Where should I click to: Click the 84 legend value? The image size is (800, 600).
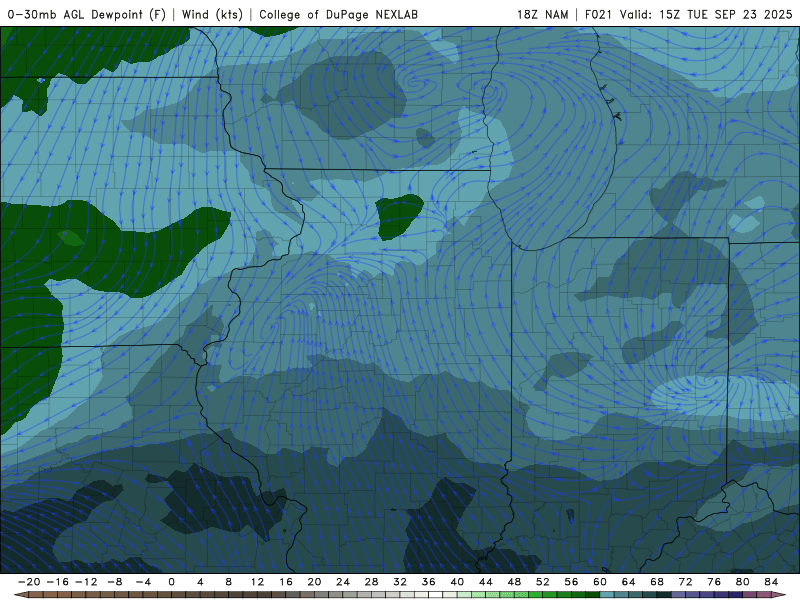pos(771,582)
